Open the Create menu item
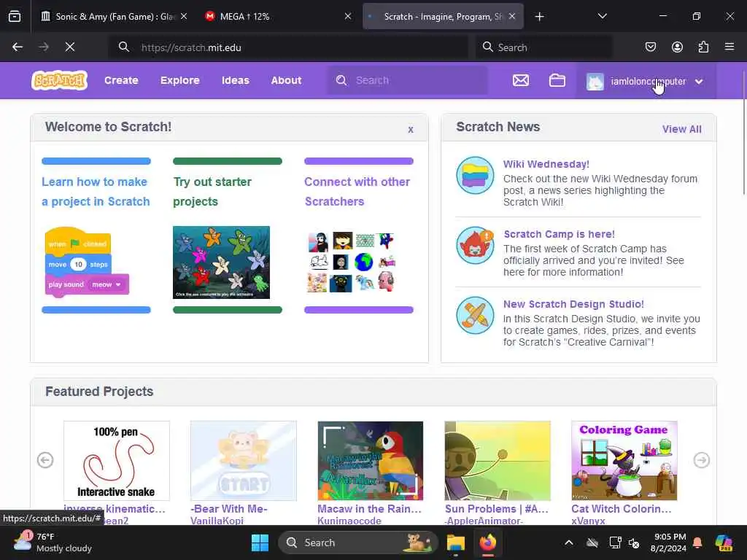Viewport: 747px width, 560px height. [122, 80]
